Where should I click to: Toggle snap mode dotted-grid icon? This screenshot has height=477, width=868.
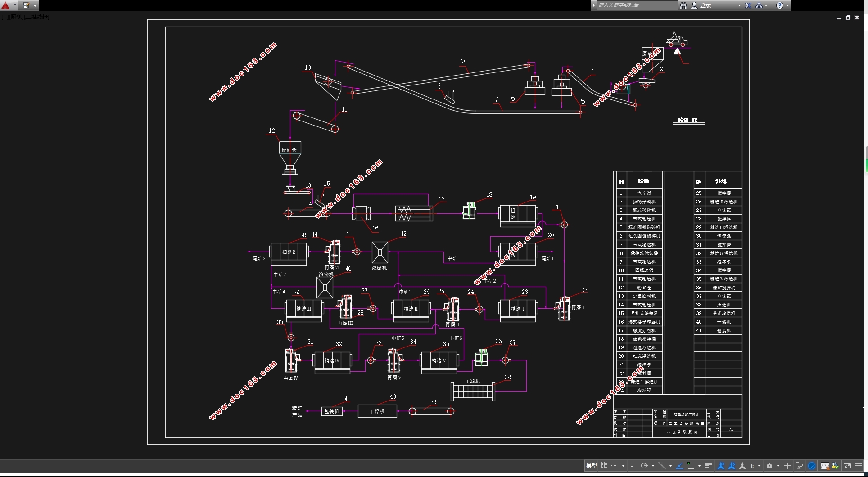point(615,466)
